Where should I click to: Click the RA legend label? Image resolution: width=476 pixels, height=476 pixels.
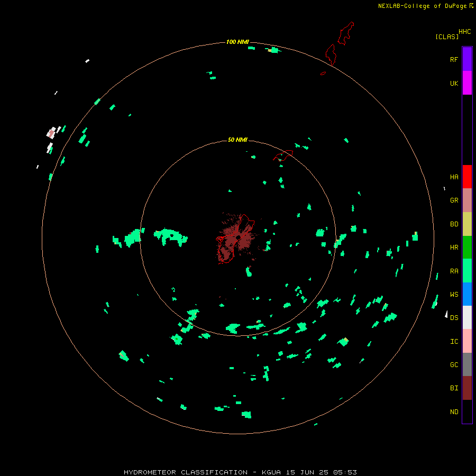point(454,271)
